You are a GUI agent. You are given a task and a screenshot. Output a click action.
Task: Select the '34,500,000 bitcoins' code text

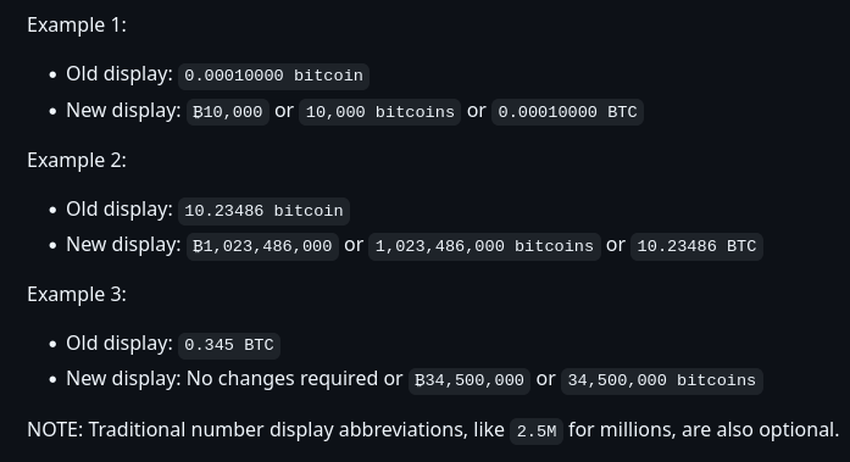coord(662,381)
